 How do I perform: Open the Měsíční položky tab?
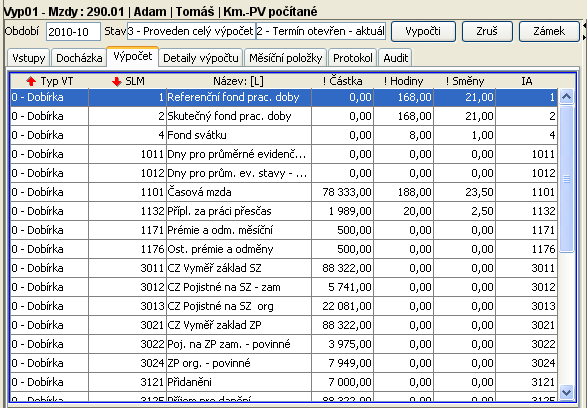[286, 58]
